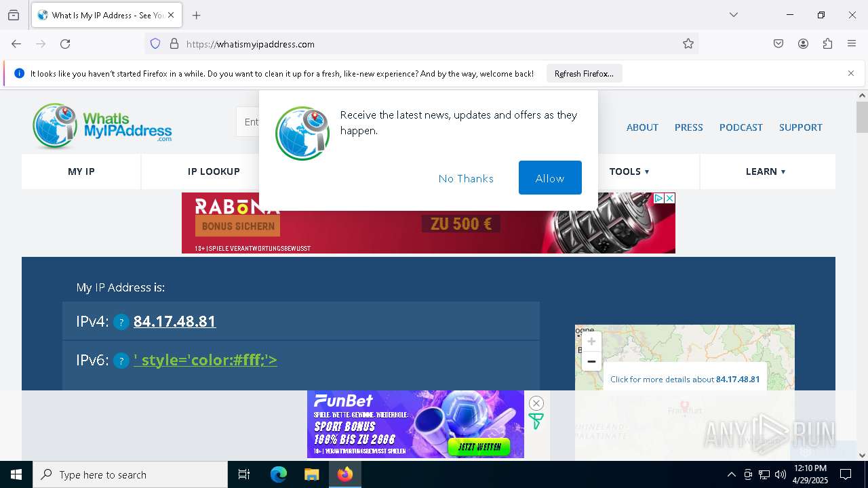Bookmark this page with star icon
Image resolution: width=868 pixels, height=488 pixels.
click(688, 44)
